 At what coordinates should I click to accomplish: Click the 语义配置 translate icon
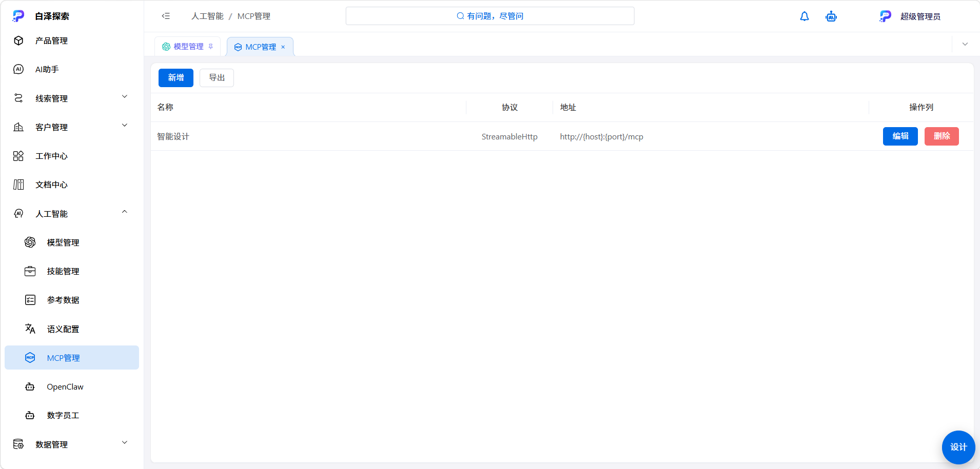[x=30, y=329]
